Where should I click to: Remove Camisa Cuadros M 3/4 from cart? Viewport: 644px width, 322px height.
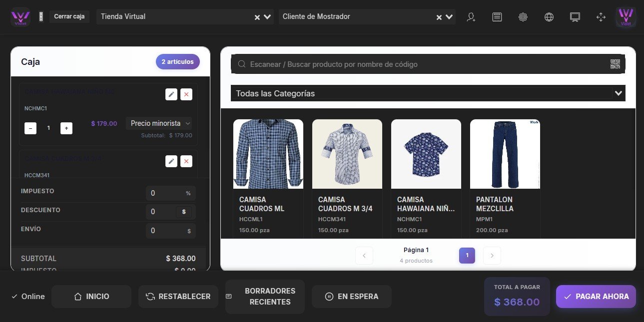(186, 161)
